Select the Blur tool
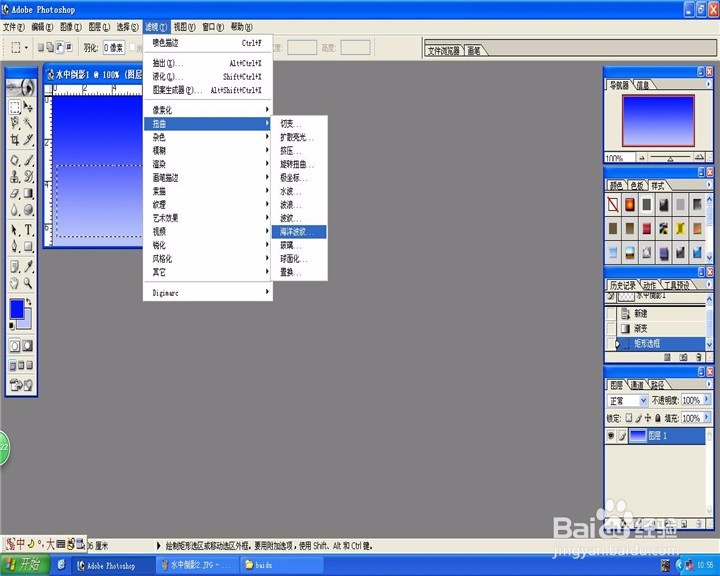Screen dimensions: 720x576 [15, 209]
